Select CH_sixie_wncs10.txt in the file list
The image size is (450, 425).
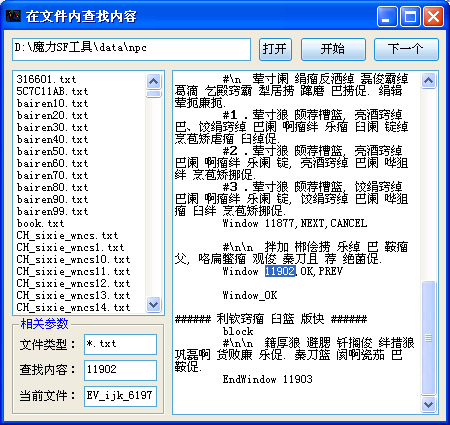(x=73, y=259)
